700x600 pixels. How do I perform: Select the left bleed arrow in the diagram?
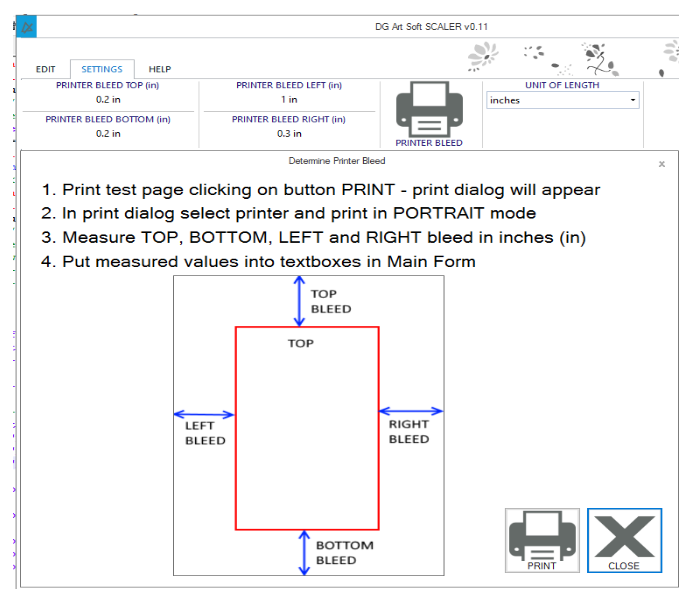point(204,413)
